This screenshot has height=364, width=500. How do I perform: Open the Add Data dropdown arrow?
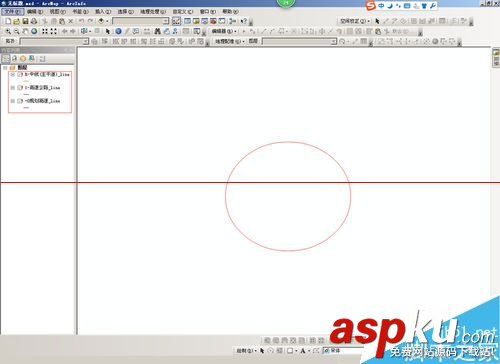[x=107, y=21]
